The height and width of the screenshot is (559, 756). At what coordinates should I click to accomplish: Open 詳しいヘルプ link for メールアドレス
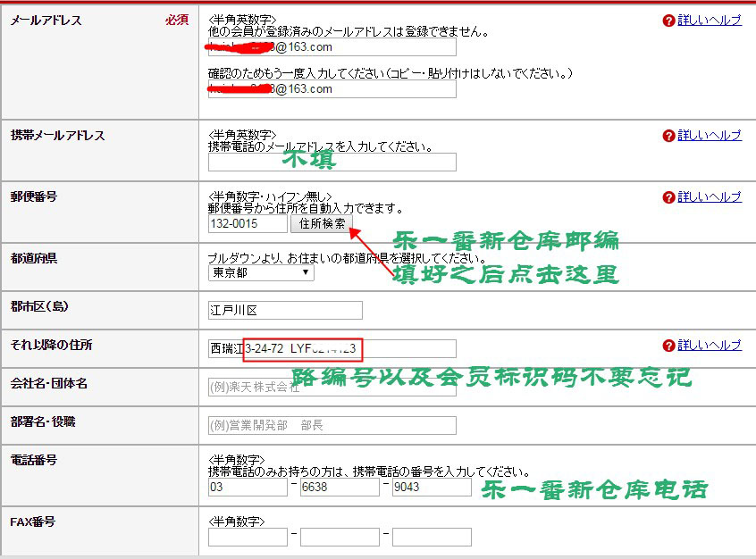[x=710, y=21]
